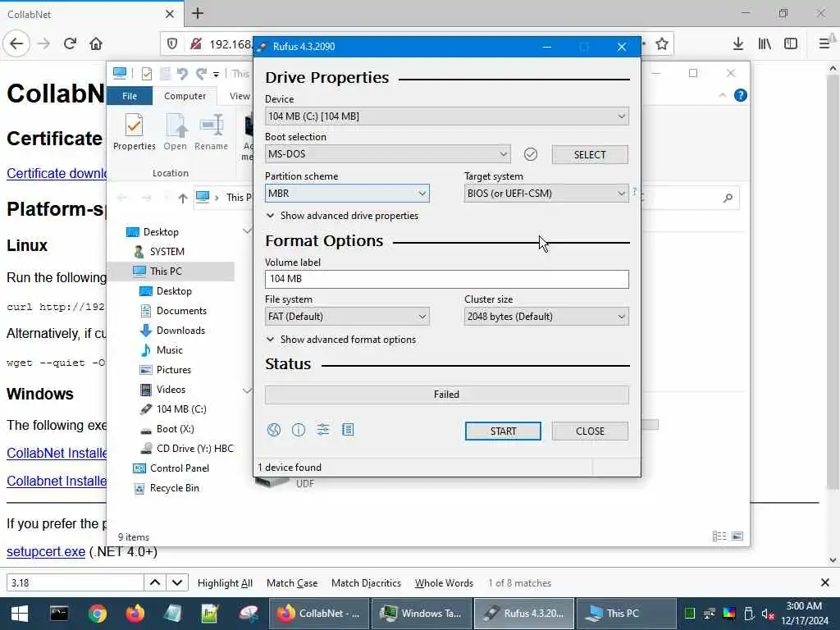This screenshot has width=840, height=630.
Task: Click the CLOSE button in Rufus
Action: [590, 431]
